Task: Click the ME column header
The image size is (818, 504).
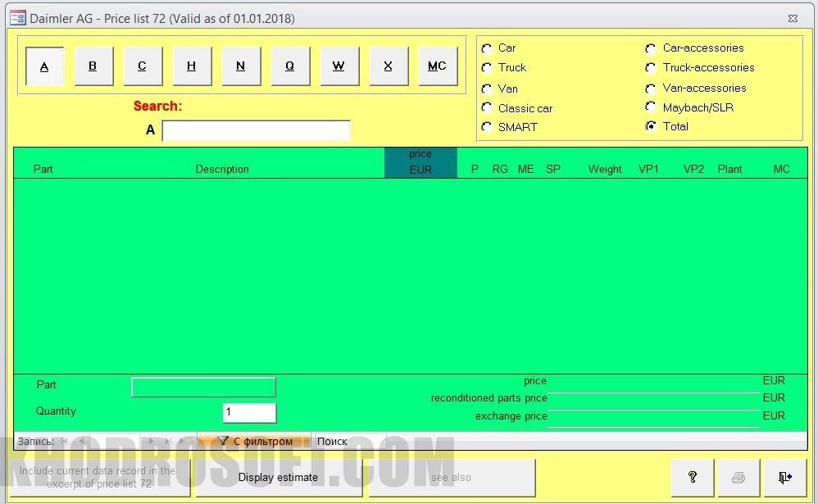Action: tap(525, 169)
